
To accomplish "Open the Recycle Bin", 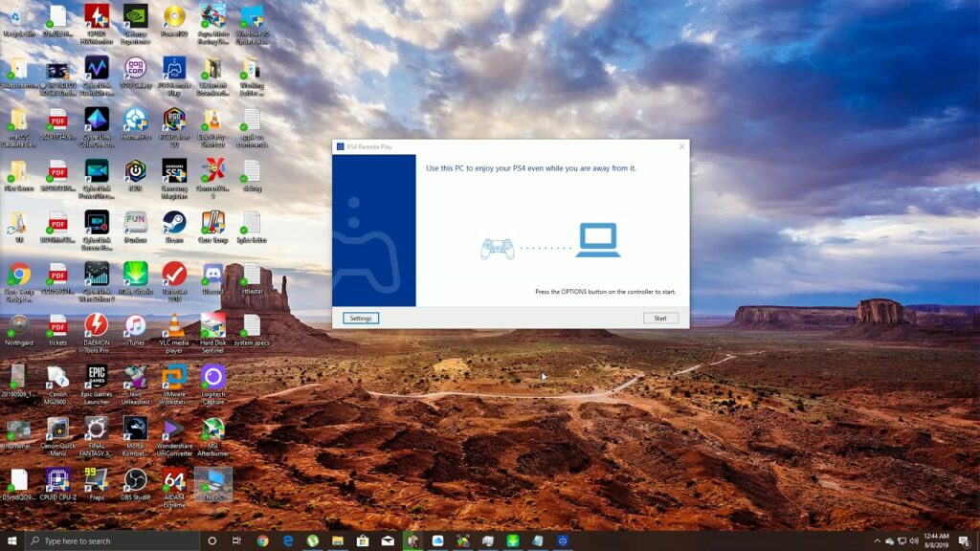I will 15,17.
